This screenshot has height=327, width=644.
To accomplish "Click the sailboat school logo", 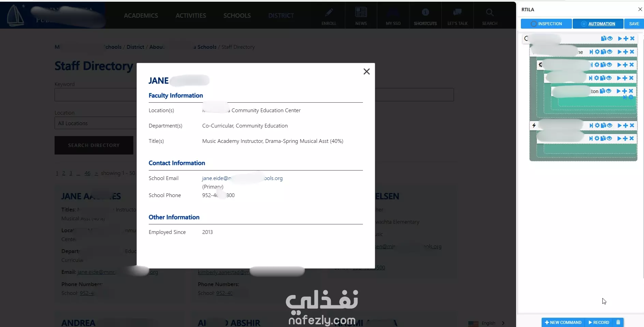I will tap(15, 15).
